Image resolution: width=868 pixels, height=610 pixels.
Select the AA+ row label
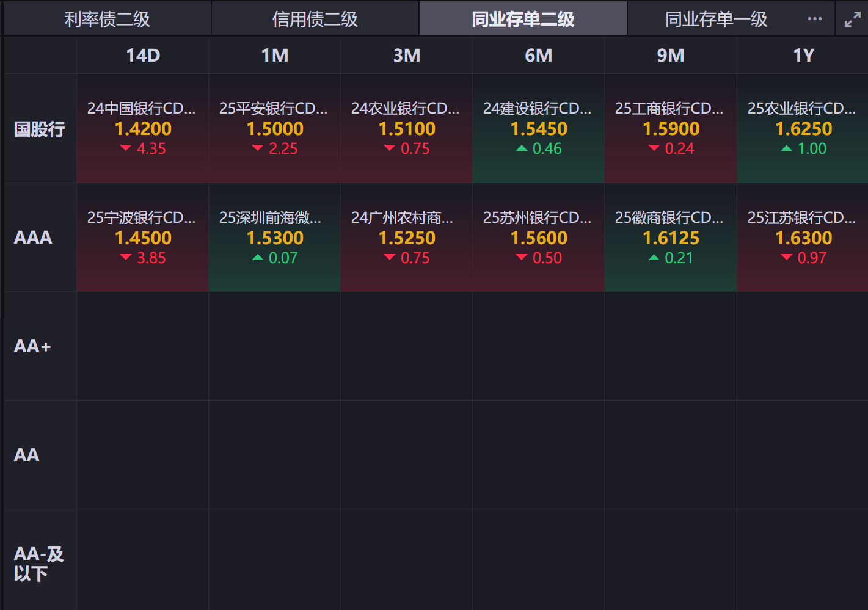(x=32, y=346)
